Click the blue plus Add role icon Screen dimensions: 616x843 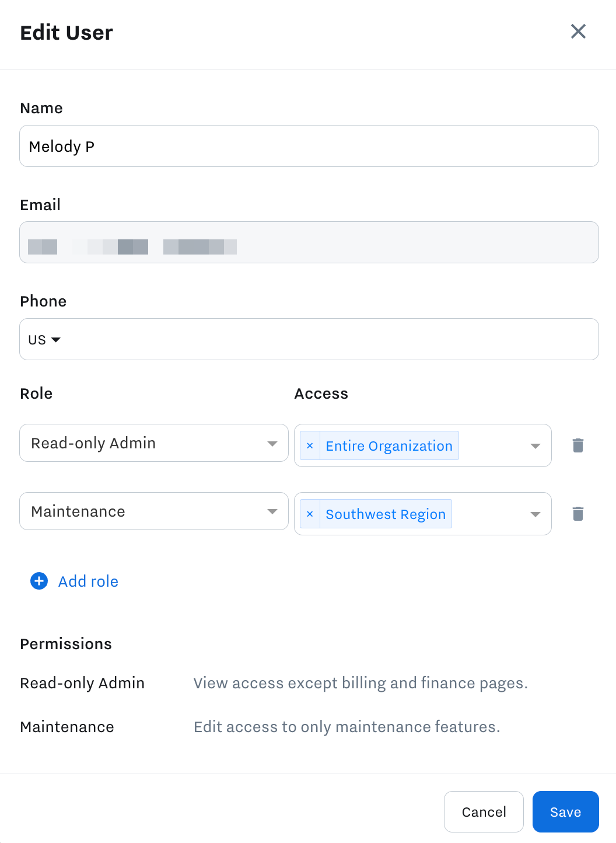[39, 581]
